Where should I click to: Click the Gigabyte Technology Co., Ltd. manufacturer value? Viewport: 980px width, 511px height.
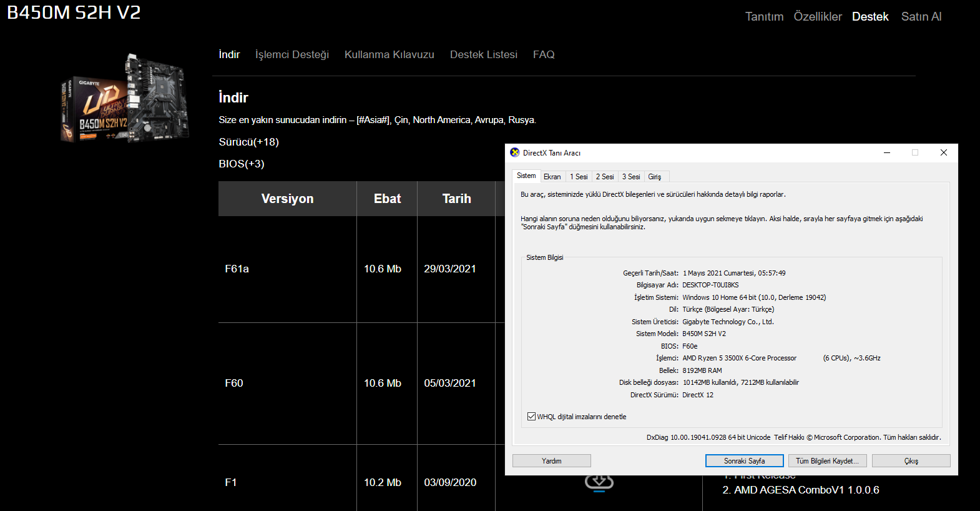click(728, 322)
